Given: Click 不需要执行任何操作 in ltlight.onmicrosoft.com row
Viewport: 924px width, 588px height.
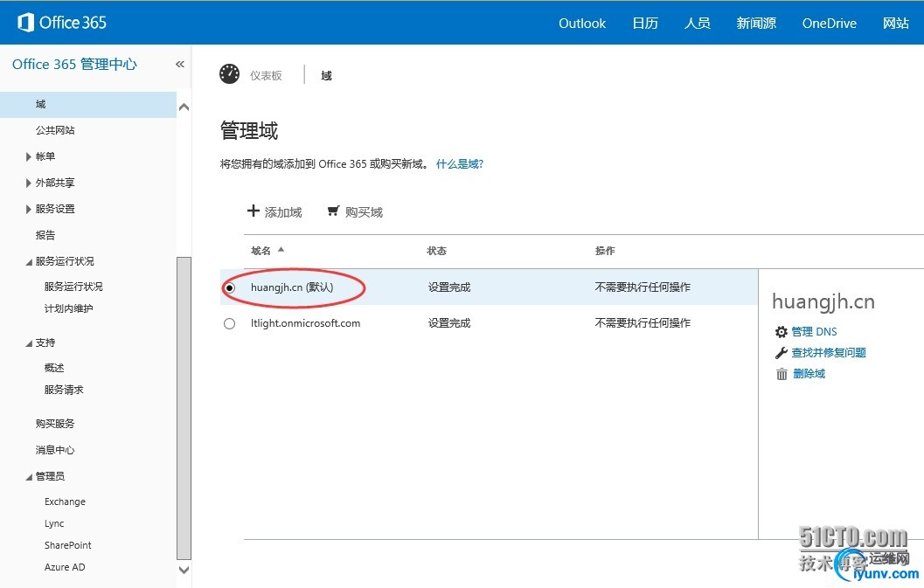Looking at the screenshot, I should 643,323.
